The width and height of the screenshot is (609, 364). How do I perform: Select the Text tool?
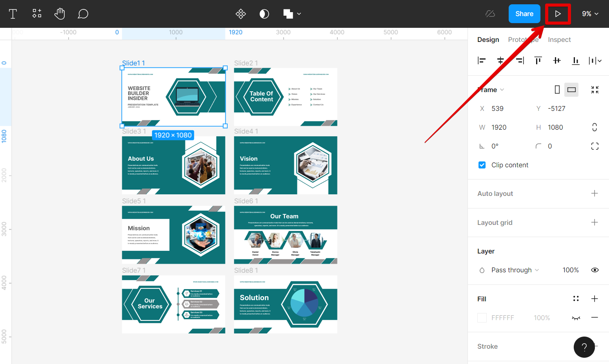[x=13, y=14]
